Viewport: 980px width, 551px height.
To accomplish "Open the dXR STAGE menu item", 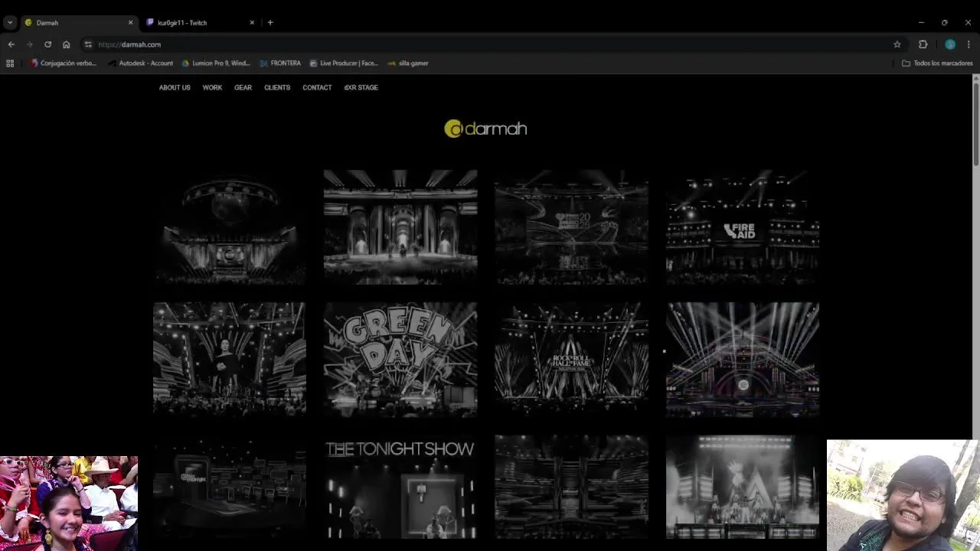I will click(361, 87).
